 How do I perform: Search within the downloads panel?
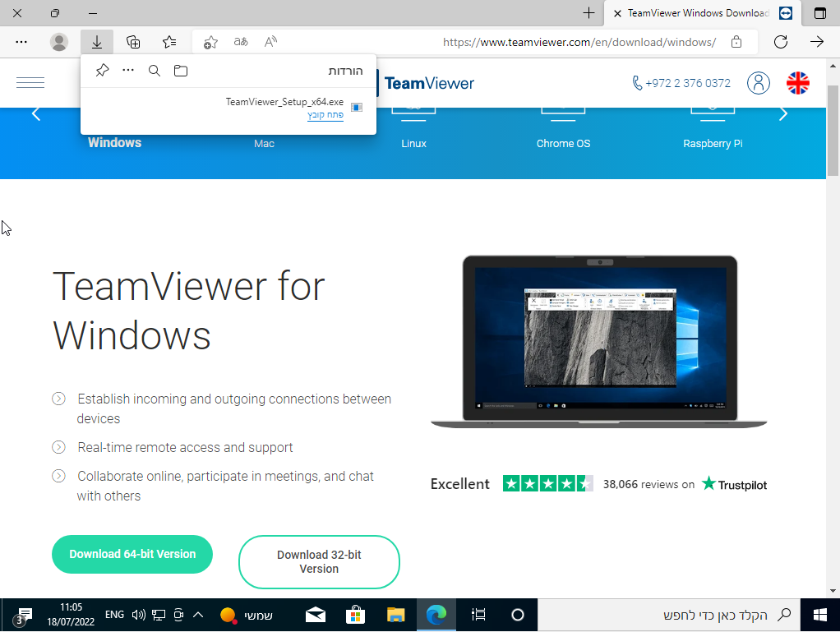click(155, 71)
